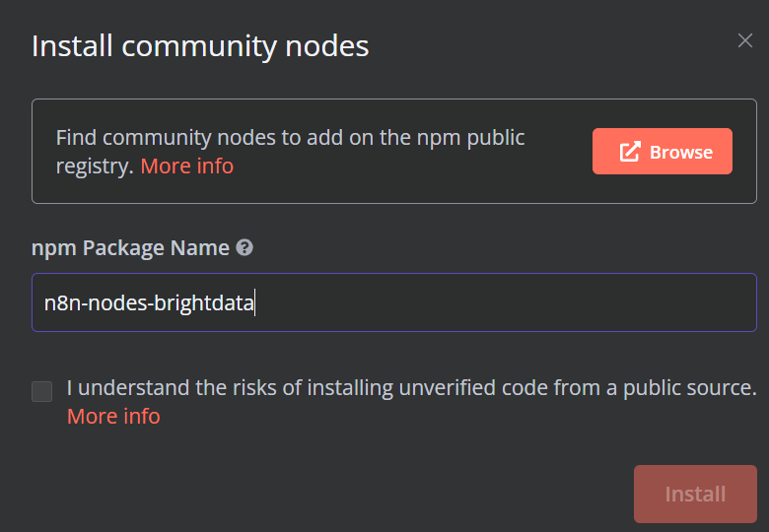The height and width of the screenshot is (532, 769).
Task: Click the n8n-nodes-brightdata text in the field
Action: tap(148, 302)
